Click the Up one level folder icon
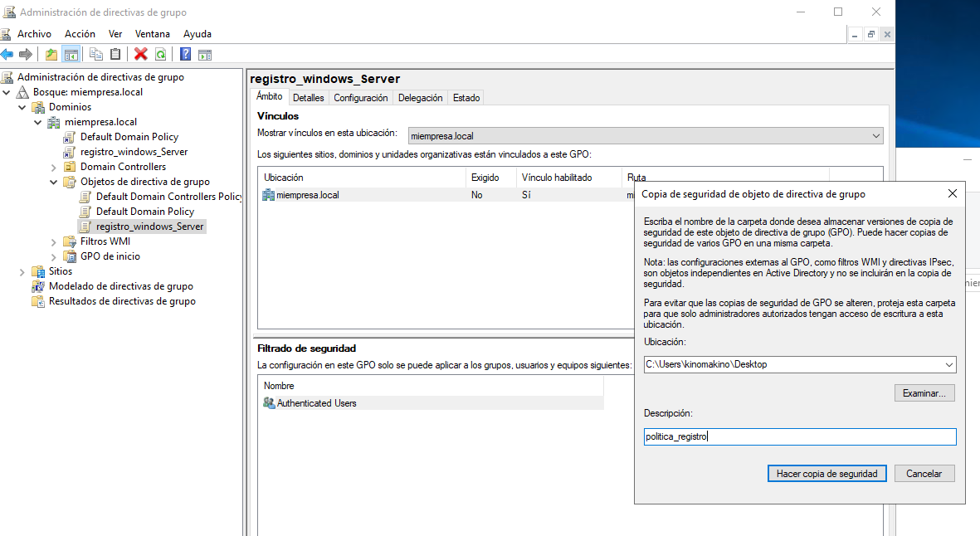The image size is (980, 536). click(51, 55)
